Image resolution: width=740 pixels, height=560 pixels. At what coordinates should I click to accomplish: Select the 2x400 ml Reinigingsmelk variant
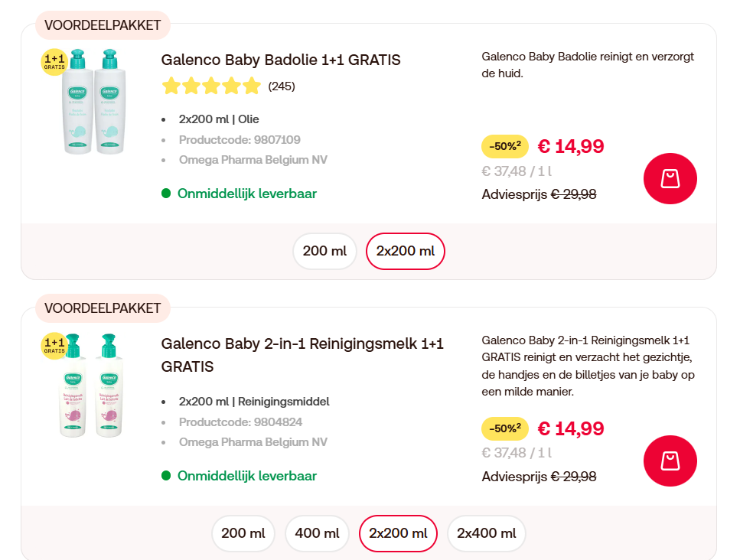[486, 533]
